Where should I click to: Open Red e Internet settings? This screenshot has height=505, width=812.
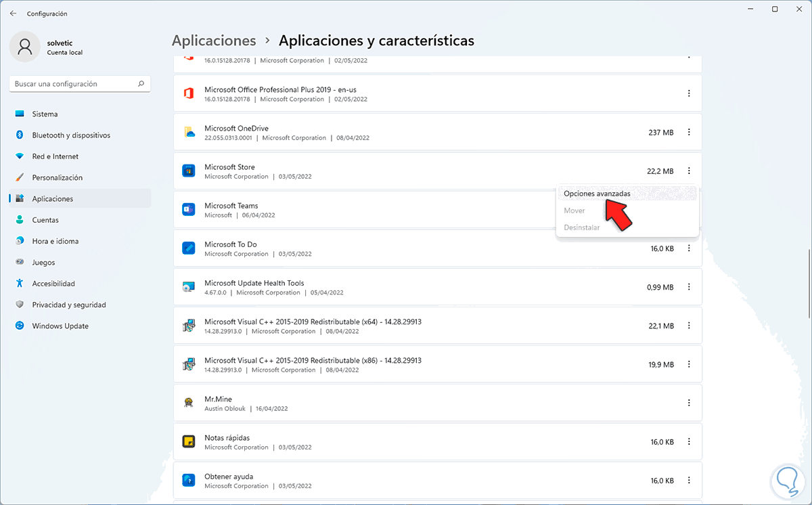pyautogui.click(x=55, y=156)
